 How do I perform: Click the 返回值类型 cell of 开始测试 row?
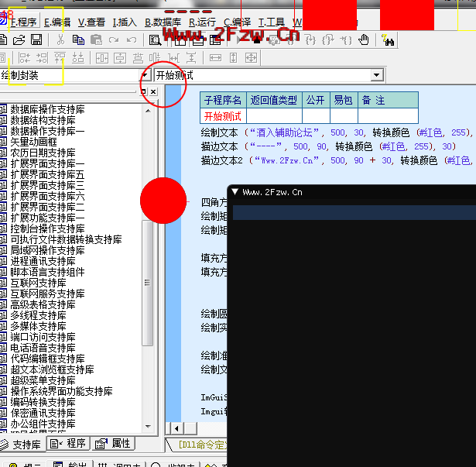275,116
